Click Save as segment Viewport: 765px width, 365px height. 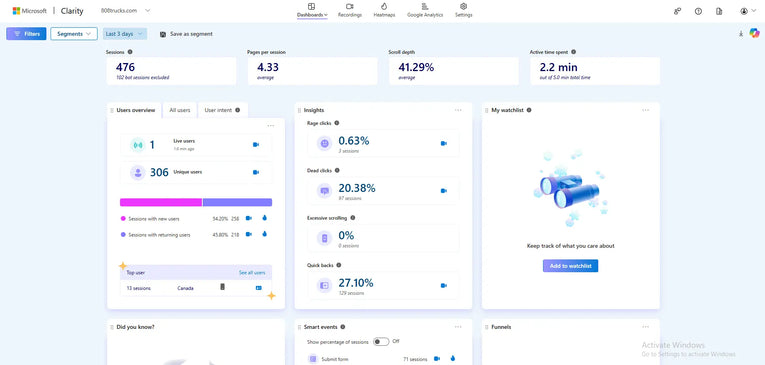pyautogui.click(x=186, y=34)
